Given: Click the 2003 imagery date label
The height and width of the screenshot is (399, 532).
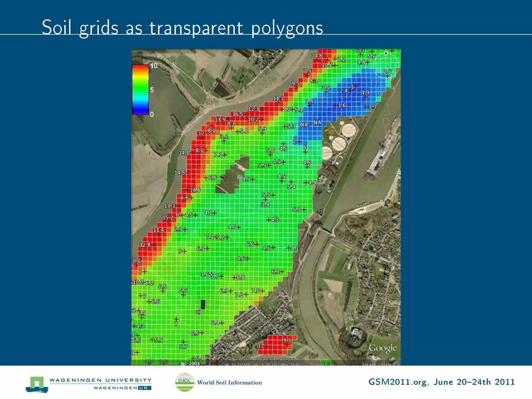Looking at the screenshot, I should pos(194,363).
